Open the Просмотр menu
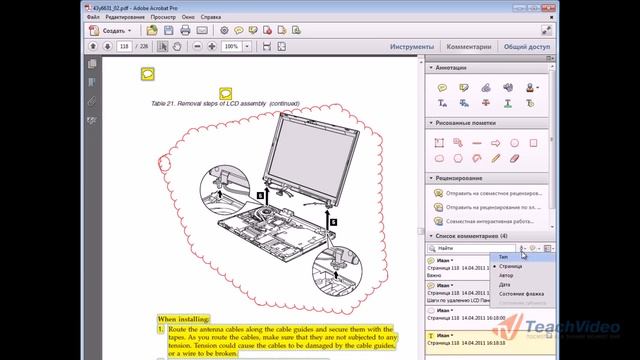 pyautogui.click(x=163, y=17)
